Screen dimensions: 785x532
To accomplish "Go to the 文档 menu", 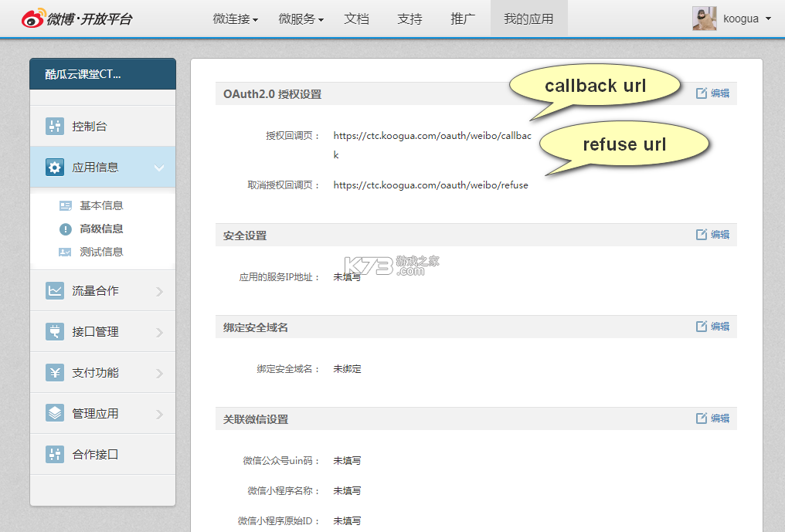I will [x=356, y=19].
